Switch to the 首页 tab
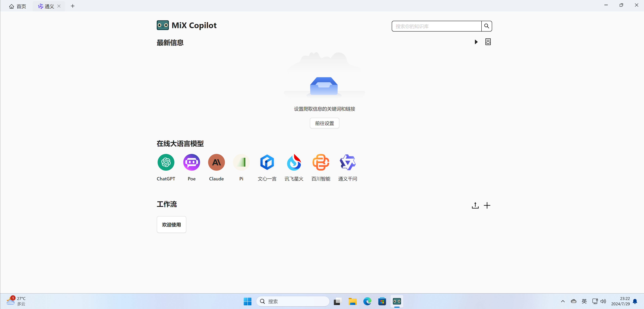This screenshot has width=644, height=309. [17, 6]
